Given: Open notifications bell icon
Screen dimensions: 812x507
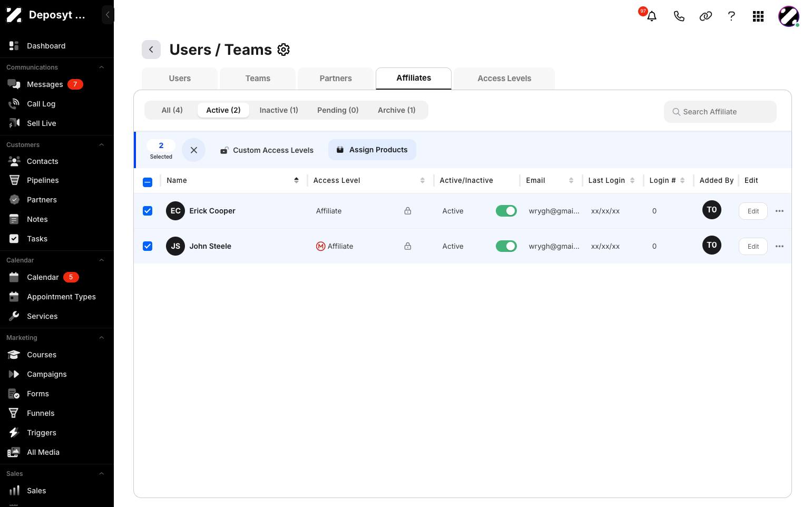Looking at the screenshot, I should (652, 16).
